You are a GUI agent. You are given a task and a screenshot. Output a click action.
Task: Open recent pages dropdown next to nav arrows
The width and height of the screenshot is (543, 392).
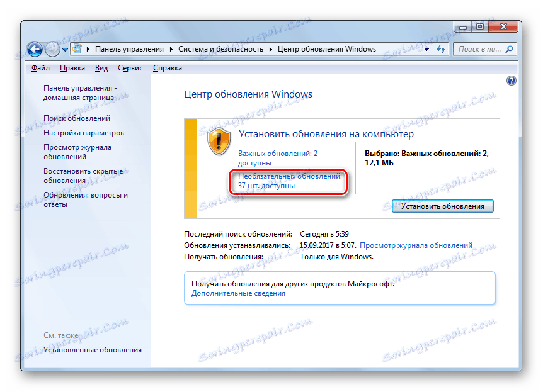pyautogui.click(x=65, y=50)
